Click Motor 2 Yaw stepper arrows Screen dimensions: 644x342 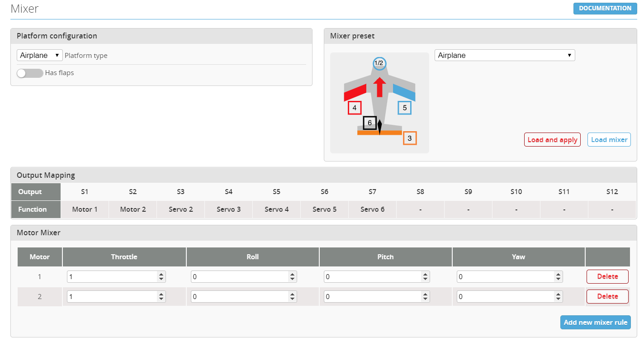[558, 296]
